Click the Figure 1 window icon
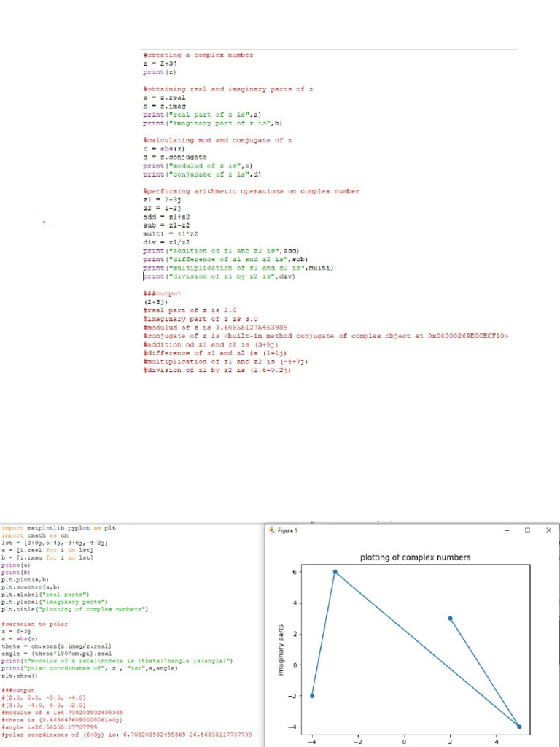Viewport: 560px width, 747px height. [271, 530]
